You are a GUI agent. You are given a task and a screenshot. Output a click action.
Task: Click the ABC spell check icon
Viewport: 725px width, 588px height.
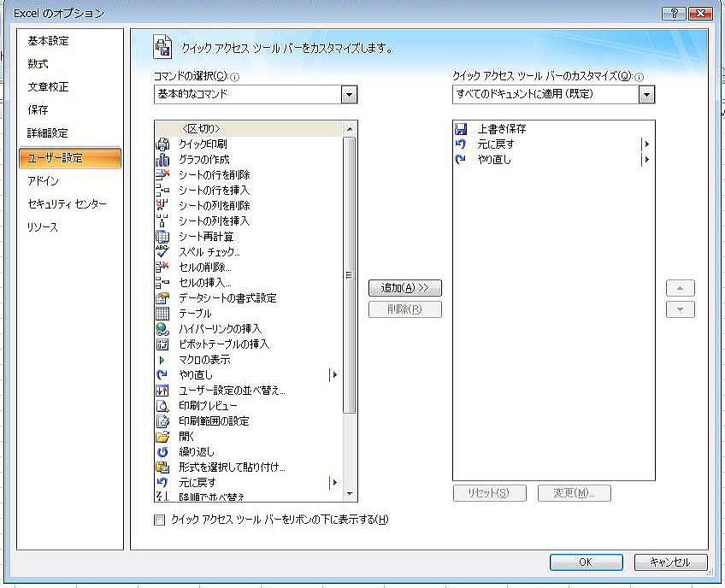point(162,251)
